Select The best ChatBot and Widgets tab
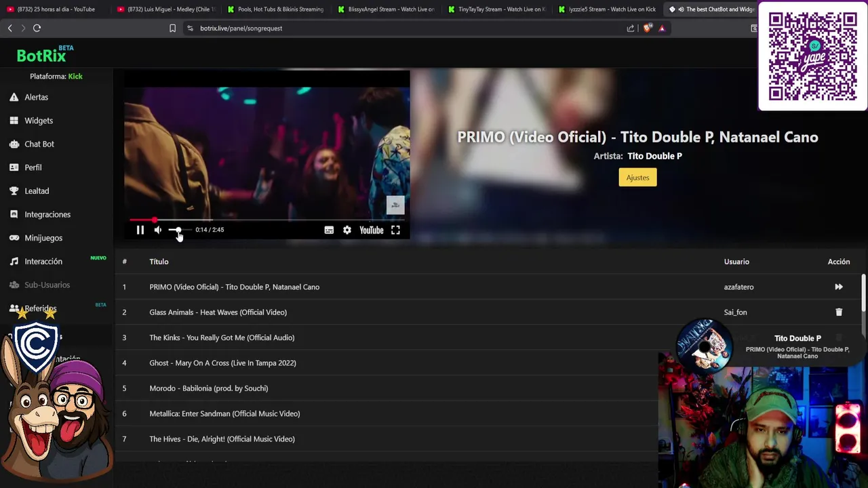 (x=712, y=9)
